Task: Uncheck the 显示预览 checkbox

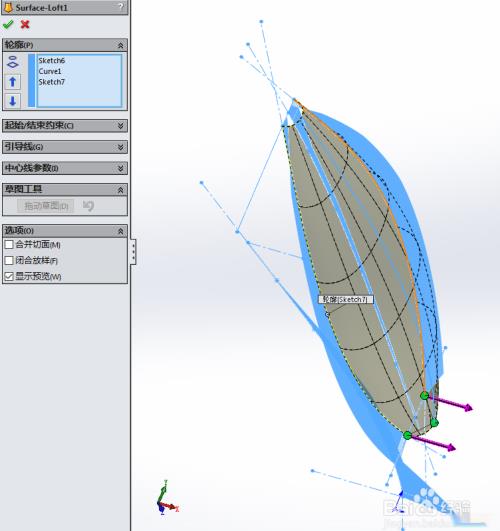Action: [9, 276]
